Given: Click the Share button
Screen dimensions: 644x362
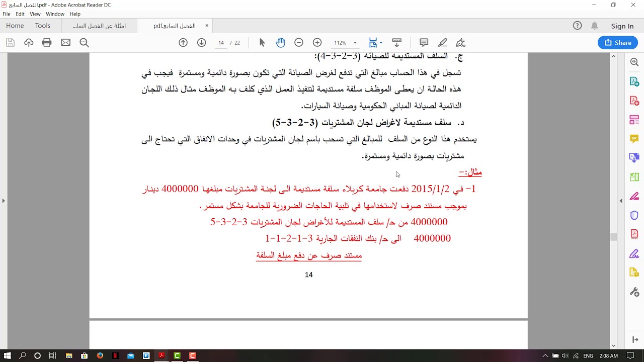Looking at the screenshot, I should pyautogui.click(x=618, y=43).
